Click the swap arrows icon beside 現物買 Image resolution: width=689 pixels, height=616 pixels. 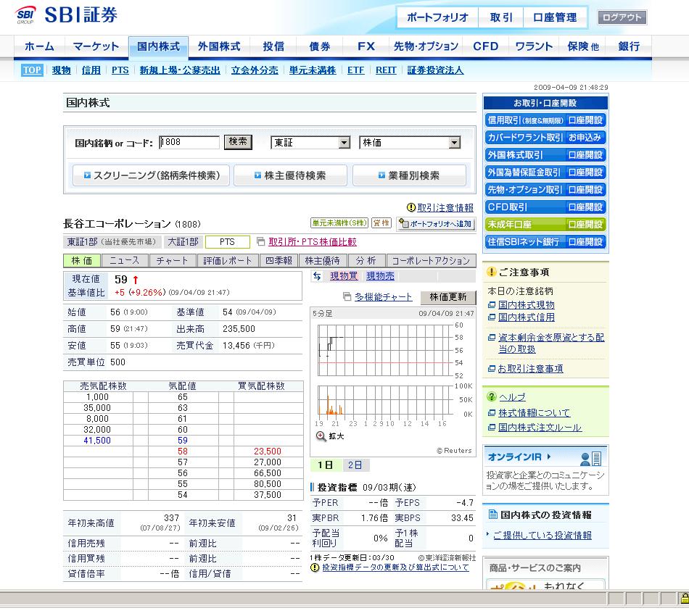[x=317, y=276]
